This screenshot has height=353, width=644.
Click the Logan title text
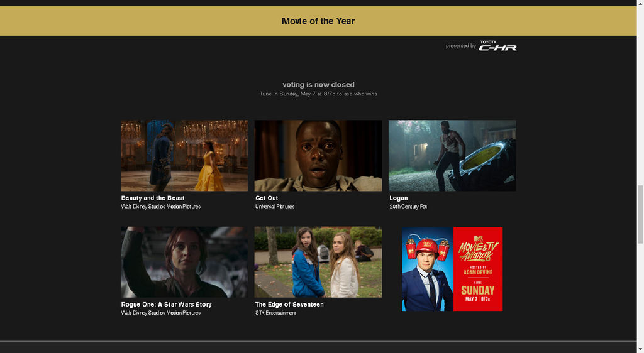pyautogui.click(x=398, y=198)
